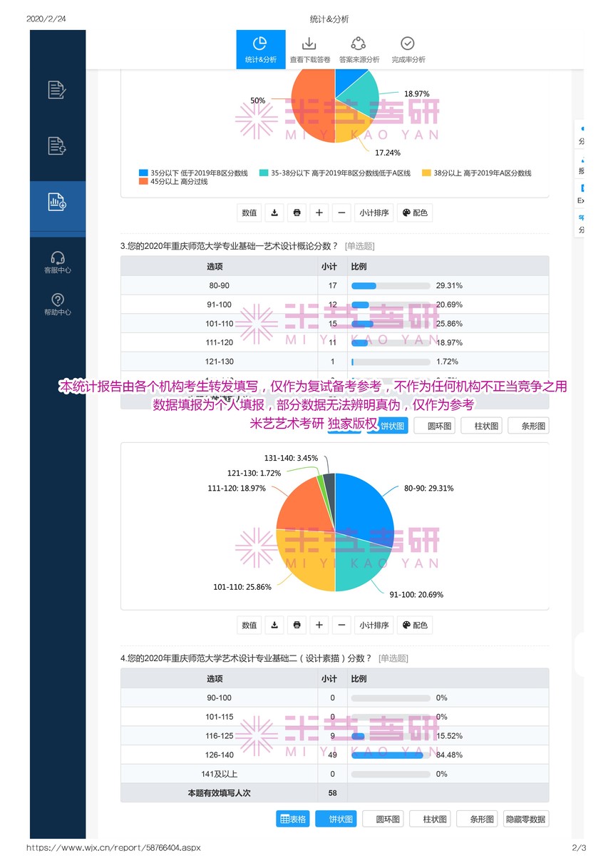
Task: Open 配色 palette above question 4
Action: coord(415,626)
